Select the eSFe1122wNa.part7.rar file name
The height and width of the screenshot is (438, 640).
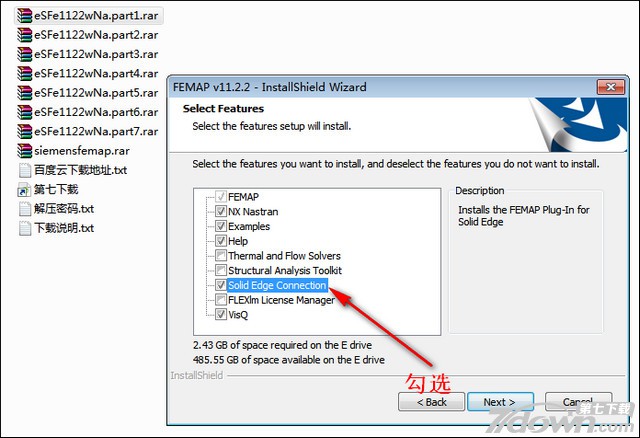coord(96,131)
